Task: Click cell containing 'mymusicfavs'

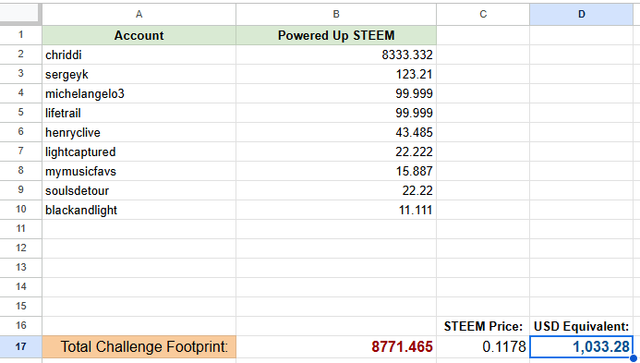Action: 139,171
